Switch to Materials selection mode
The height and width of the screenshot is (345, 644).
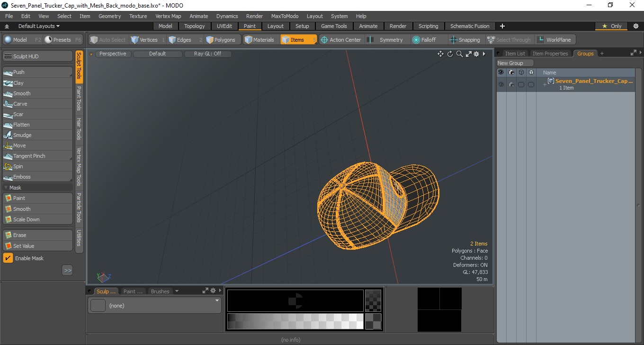261,40
